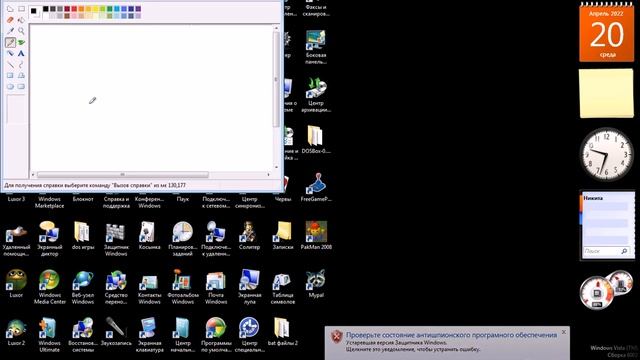Select the Polygon shape tool
640x360 pixels.
coord(21,76)
